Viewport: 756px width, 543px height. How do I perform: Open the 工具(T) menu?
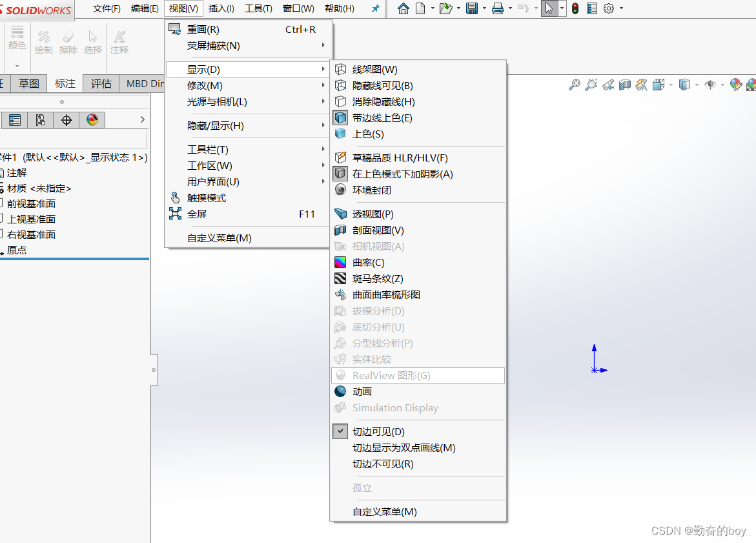tap(258, 8)
